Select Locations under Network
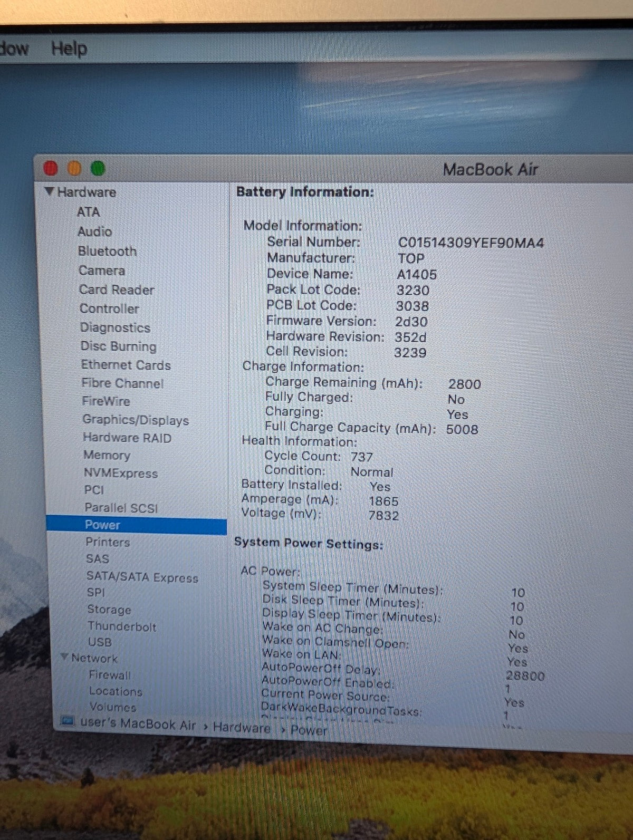633x840 pixels. [116, 691]
